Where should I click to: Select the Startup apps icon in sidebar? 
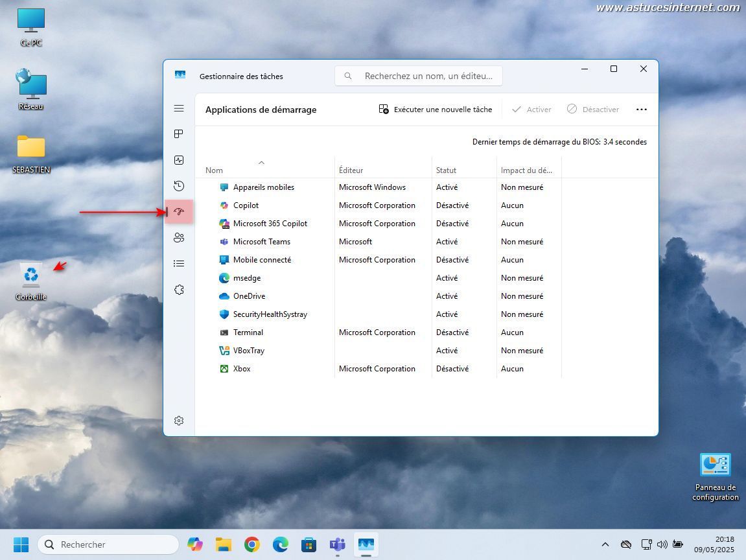tap(179, 212)
